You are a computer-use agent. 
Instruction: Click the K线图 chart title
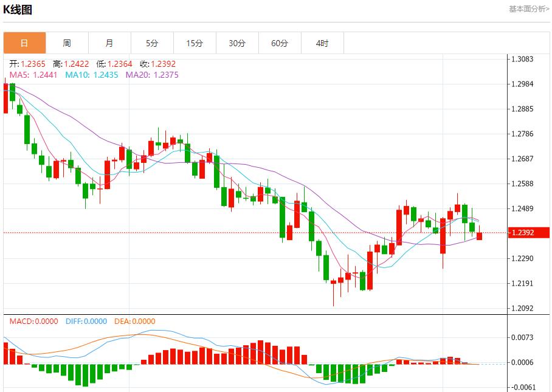(18, 10)
